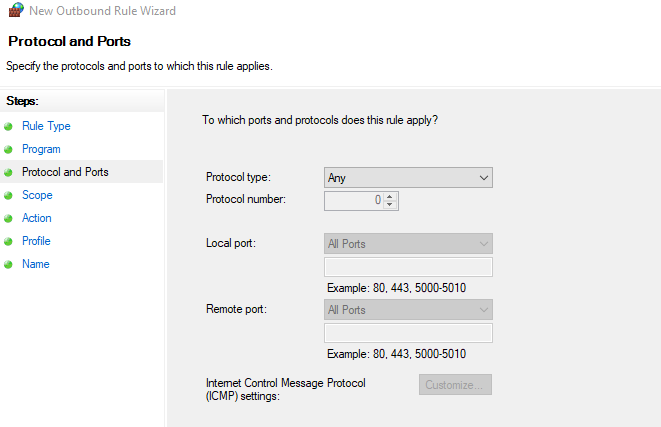Increase protocol number with up arrow

coord(390,196)
